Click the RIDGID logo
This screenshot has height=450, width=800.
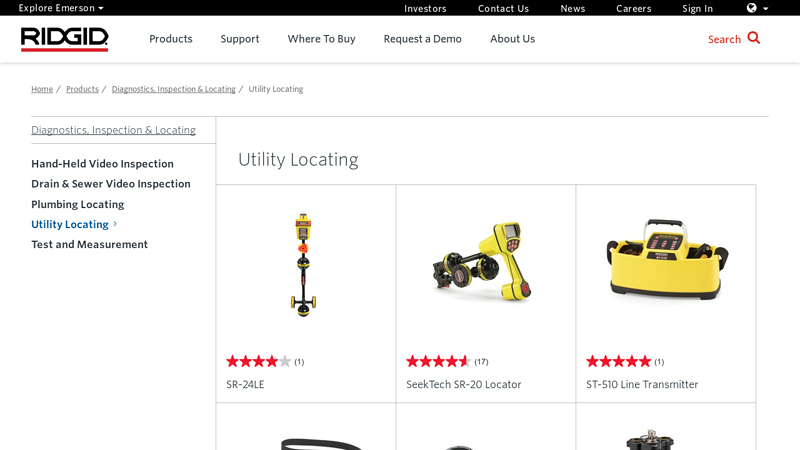coord(64,39)
